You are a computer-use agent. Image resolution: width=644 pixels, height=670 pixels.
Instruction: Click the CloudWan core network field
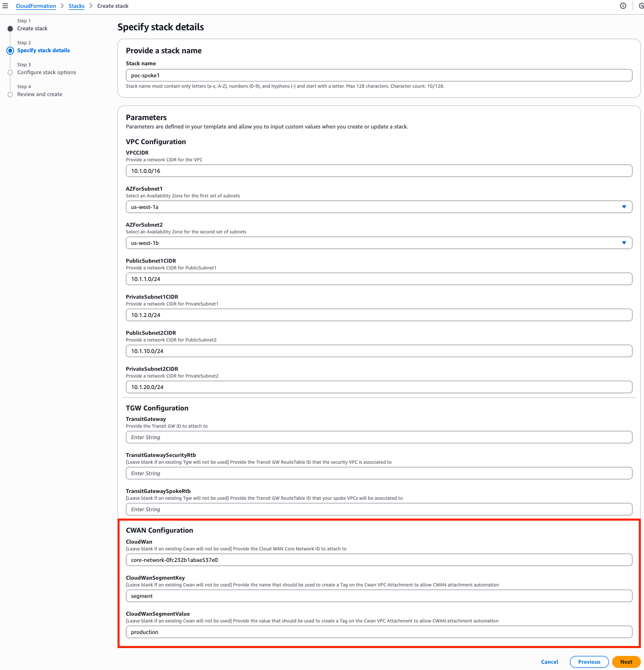(x=379, y=560)
